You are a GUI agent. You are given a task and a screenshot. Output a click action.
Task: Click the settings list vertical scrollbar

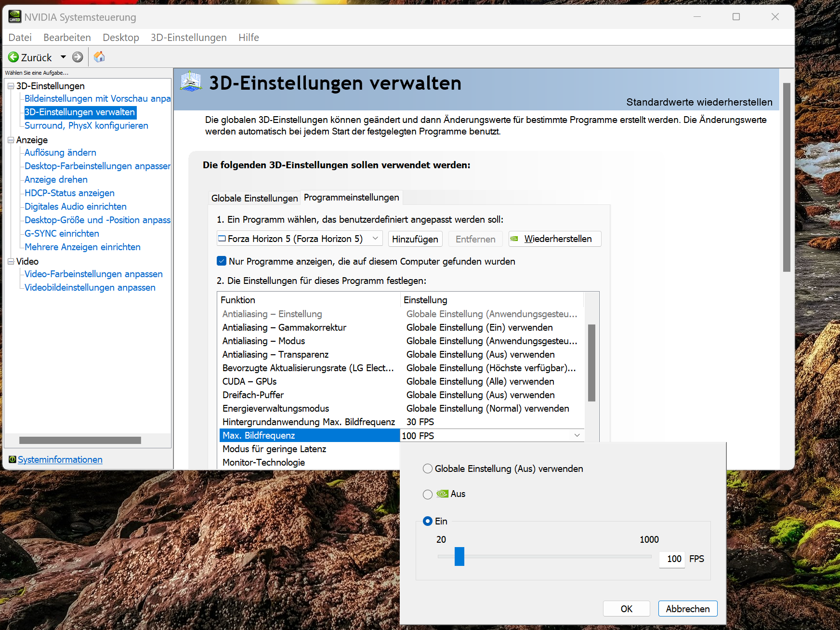[591, 363]
